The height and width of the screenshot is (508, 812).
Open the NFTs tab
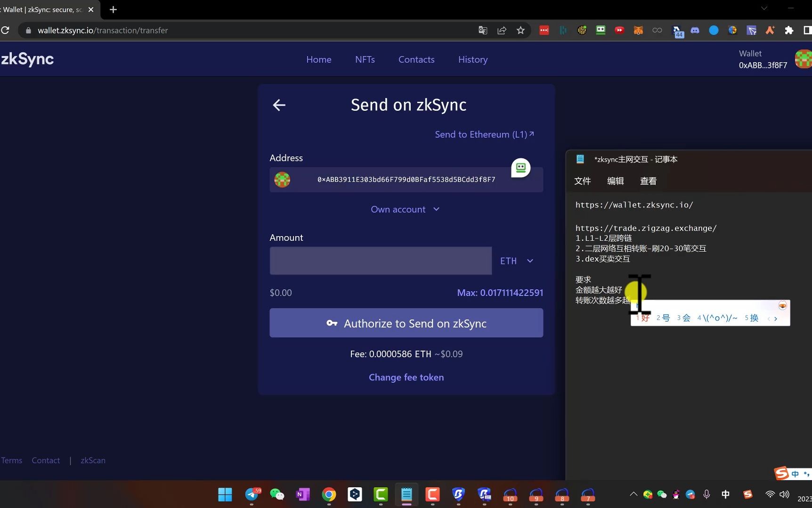tap(365, 59)
